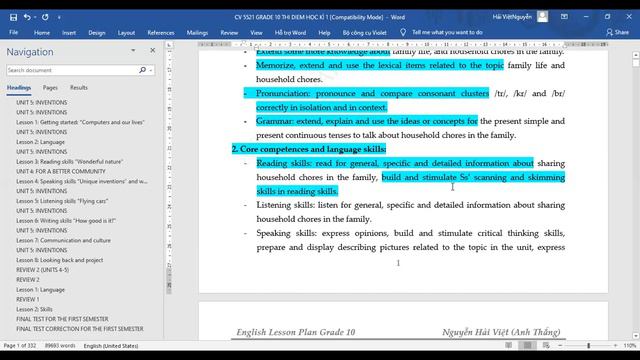Open the References ribbon tab
640x360 pixels.
161,33
